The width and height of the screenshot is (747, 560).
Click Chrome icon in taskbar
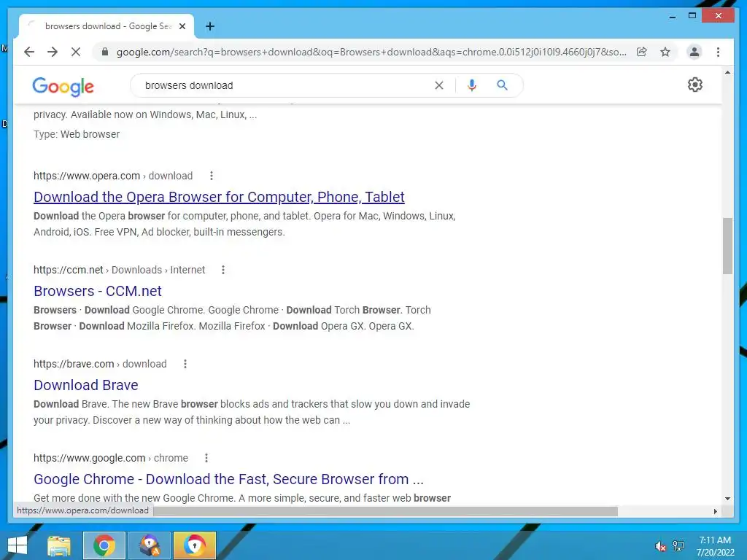[104, 545]
